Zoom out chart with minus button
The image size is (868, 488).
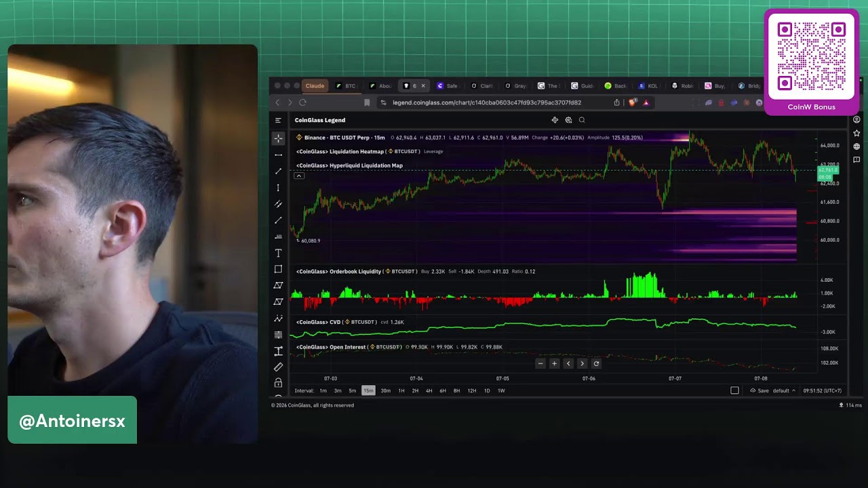tap(540, 363)
